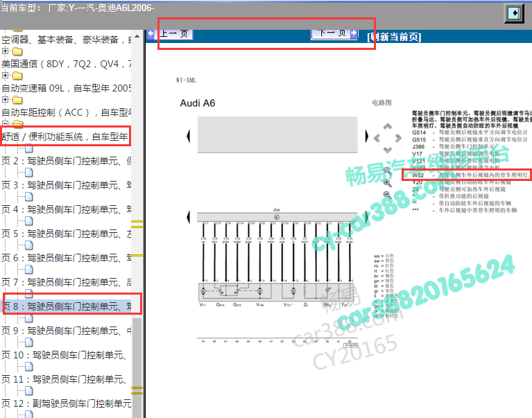Pan the wiring diagram up
The height and width of the screenshot is (418, 532).
pos(388,126)
